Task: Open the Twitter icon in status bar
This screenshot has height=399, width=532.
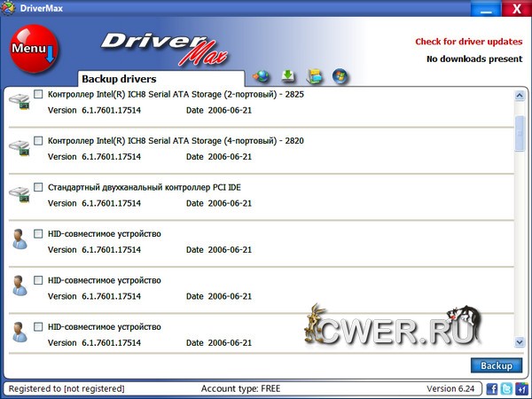Action: pyautogui.click(x=506, y=389)
